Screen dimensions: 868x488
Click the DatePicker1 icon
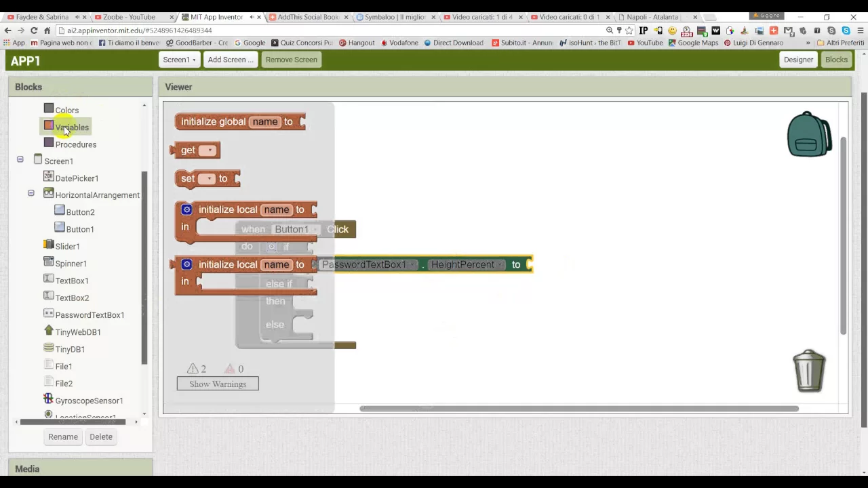(x=49, y=176)
